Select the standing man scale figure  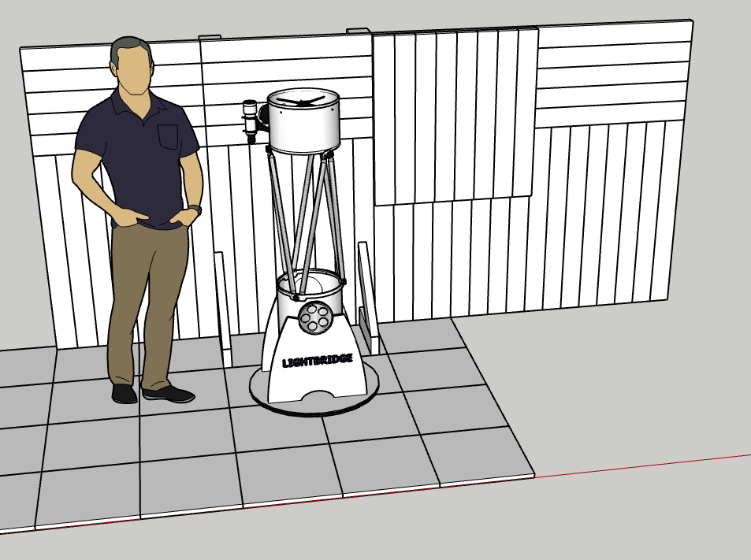coord(139,221)
